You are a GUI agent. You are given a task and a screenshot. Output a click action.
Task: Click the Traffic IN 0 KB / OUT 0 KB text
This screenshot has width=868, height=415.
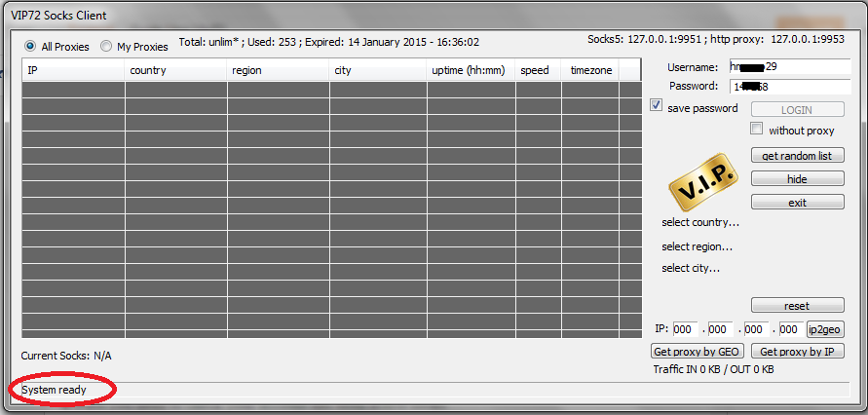click(713, 369)
